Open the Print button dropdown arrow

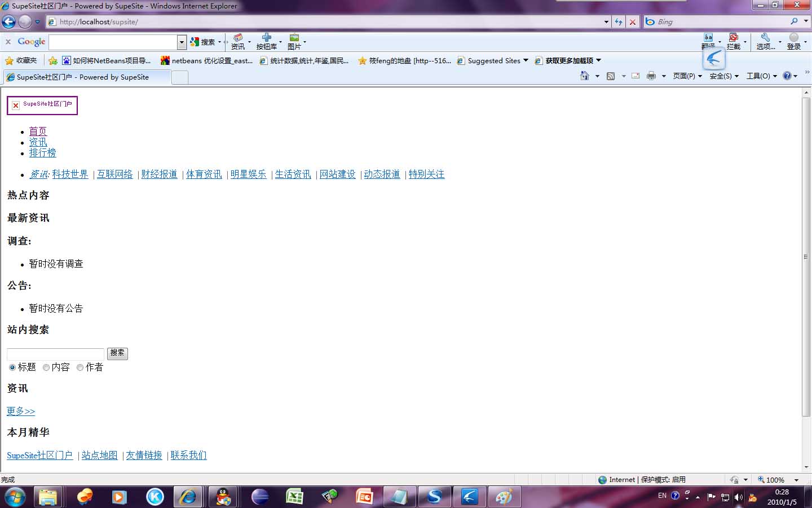click(664, 76)
